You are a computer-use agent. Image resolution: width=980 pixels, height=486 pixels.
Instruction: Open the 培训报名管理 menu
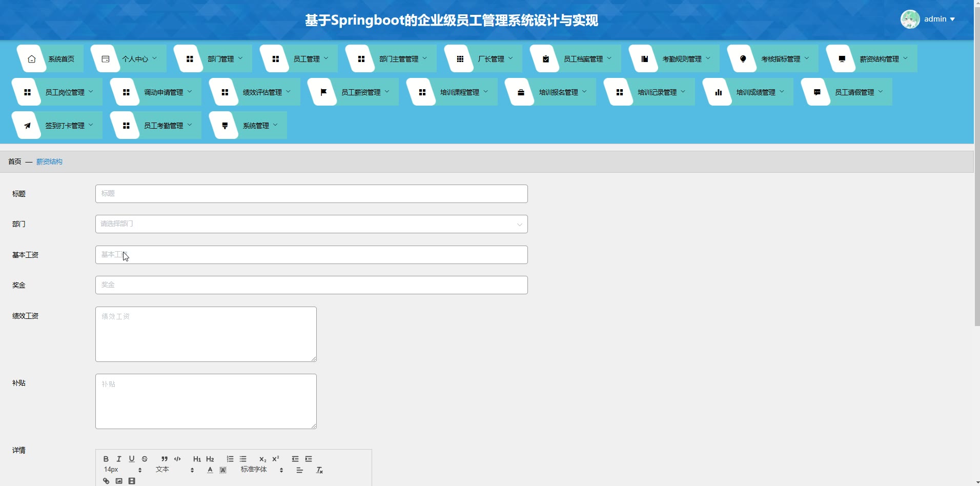[x=550, y=92]
